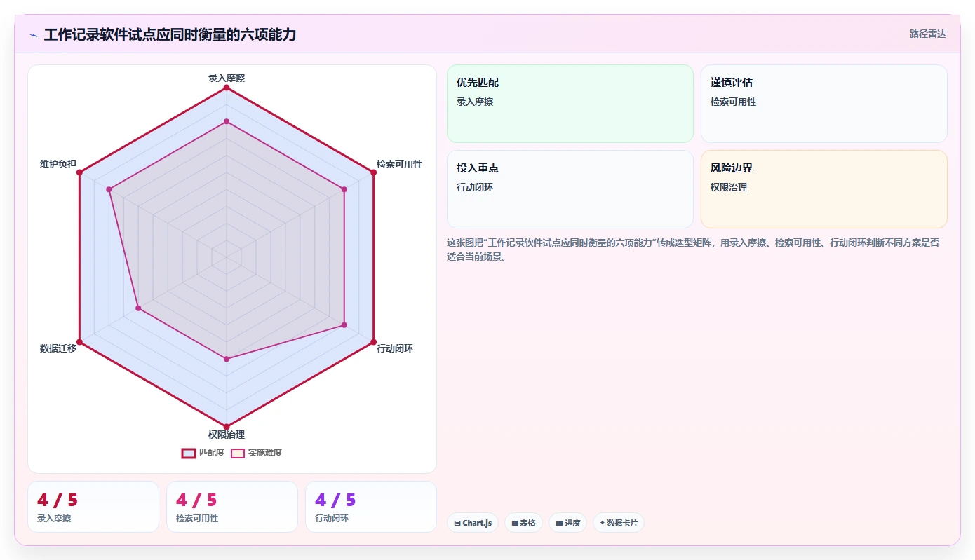Click the inner 实施难度 point on 维护负担 axis
Viewport: 975px width, 560px height.
click(x=109, y=189)
